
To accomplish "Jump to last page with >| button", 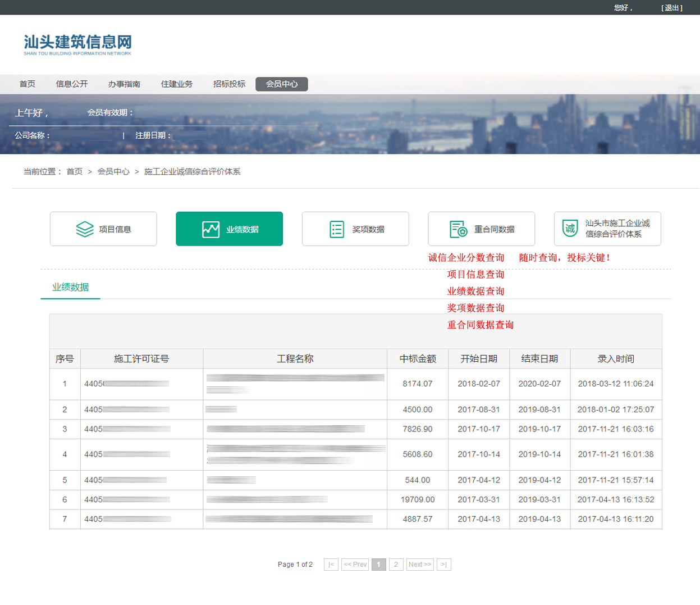I will pos(444,565).
